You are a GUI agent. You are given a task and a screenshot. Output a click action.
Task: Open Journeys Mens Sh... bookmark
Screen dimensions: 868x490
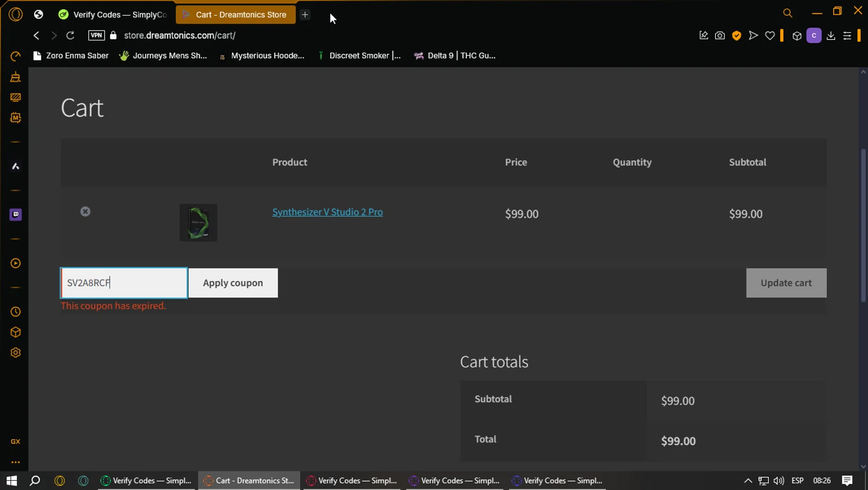[x=163, y=56]
